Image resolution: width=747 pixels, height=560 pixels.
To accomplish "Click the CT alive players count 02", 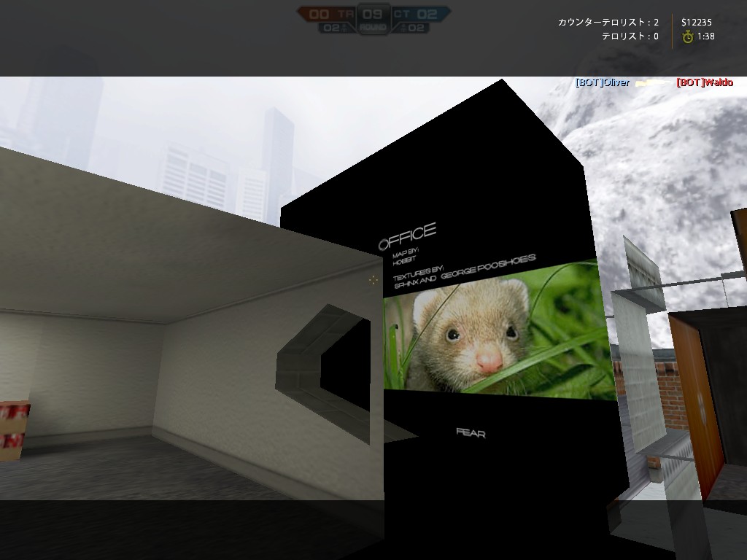I will coord(415,28).
